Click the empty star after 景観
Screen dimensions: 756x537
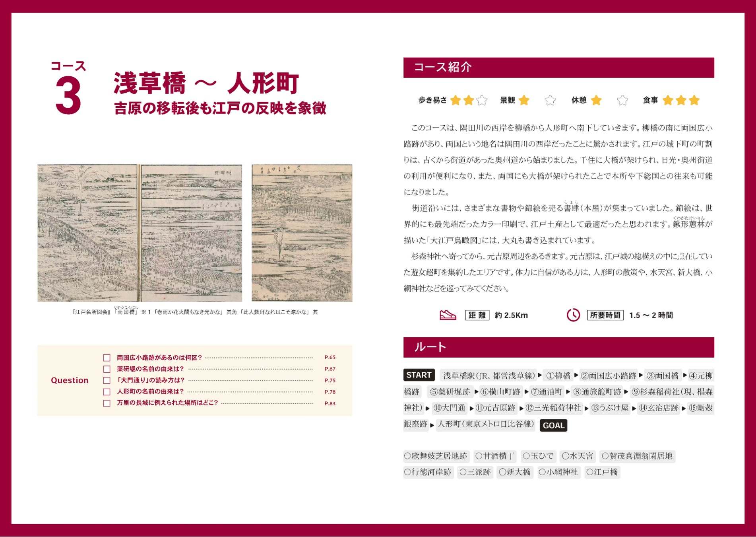click(550, 100)
